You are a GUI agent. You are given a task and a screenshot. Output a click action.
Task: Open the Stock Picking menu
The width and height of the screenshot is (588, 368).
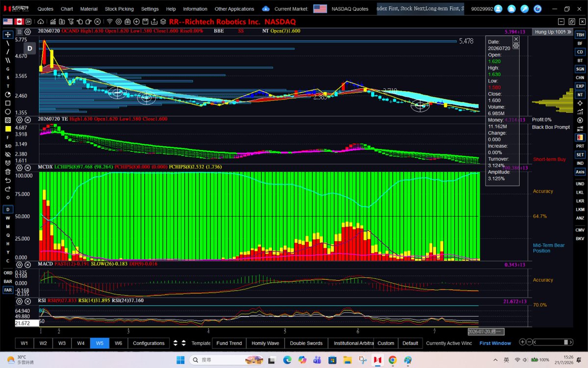pos(119,9)
